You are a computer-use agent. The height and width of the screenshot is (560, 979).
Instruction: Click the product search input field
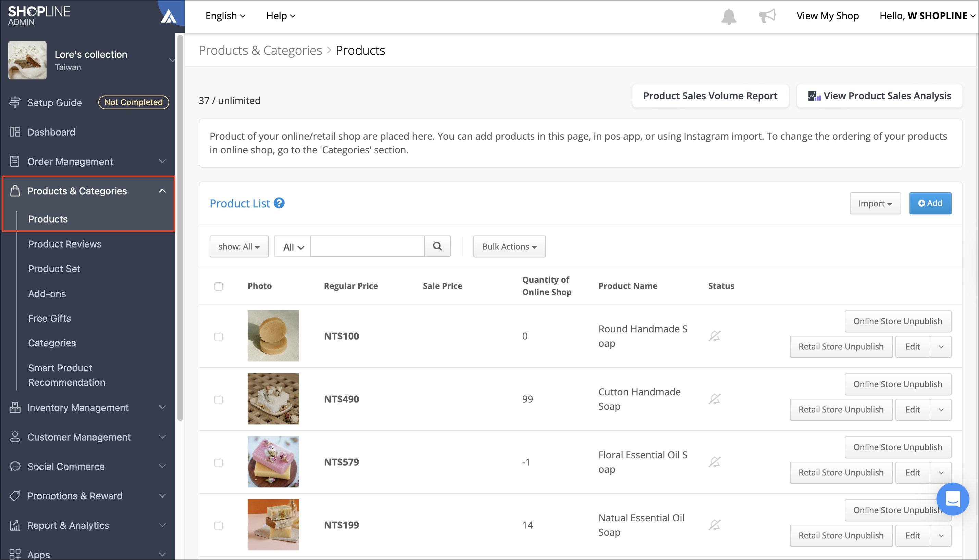point(368,246)
